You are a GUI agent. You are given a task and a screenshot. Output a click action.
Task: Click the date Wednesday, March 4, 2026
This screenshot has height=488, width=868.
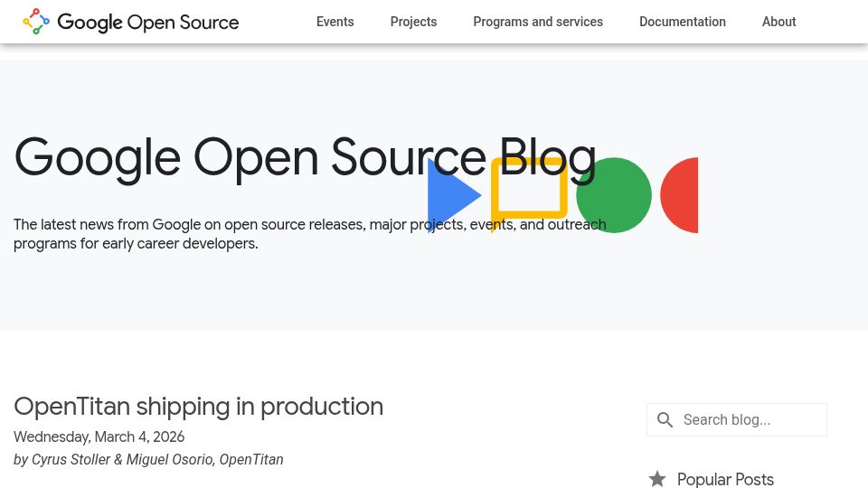(x=99, y=437)
